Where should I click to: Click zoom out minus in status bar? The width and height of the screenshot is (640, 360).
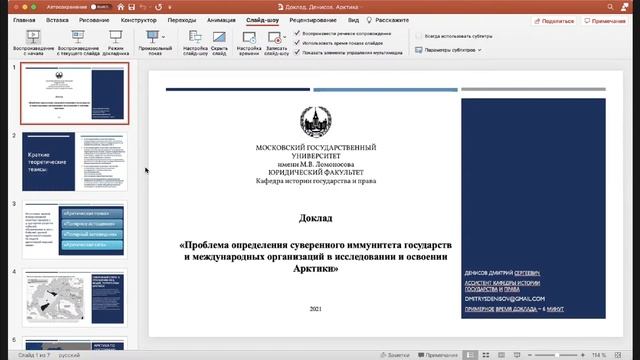pyautogui.click(x=530, y=355)
